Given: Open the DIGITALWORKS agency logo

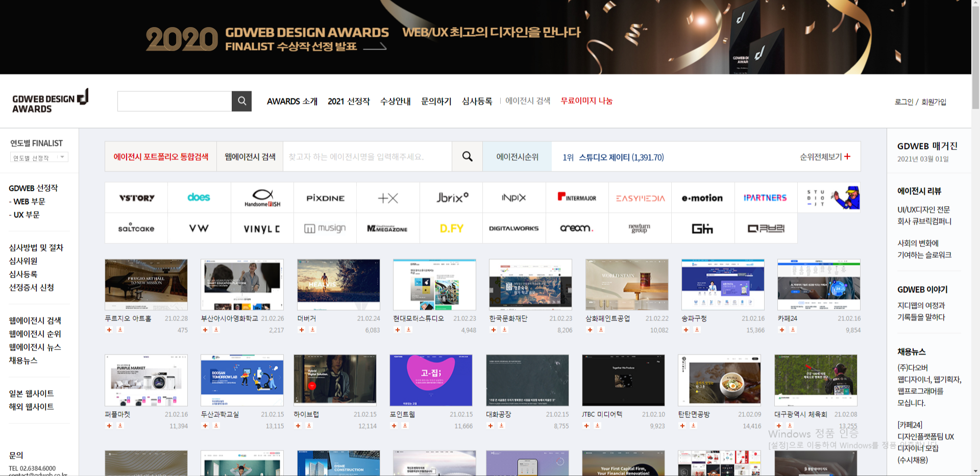Looking at the screenshot, I should [514, 228].
